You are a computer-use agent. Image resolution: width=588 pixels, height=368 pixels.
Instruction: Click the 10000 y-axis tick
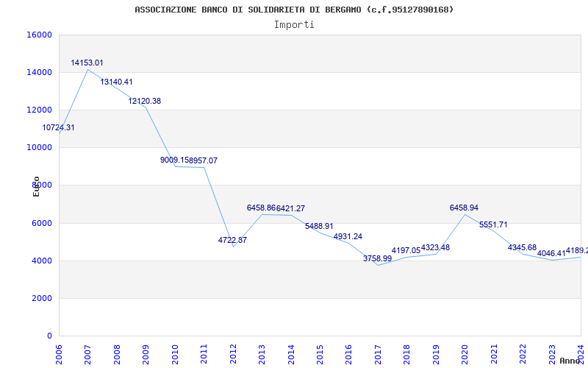pyautogui.click(x=40, y=148)
